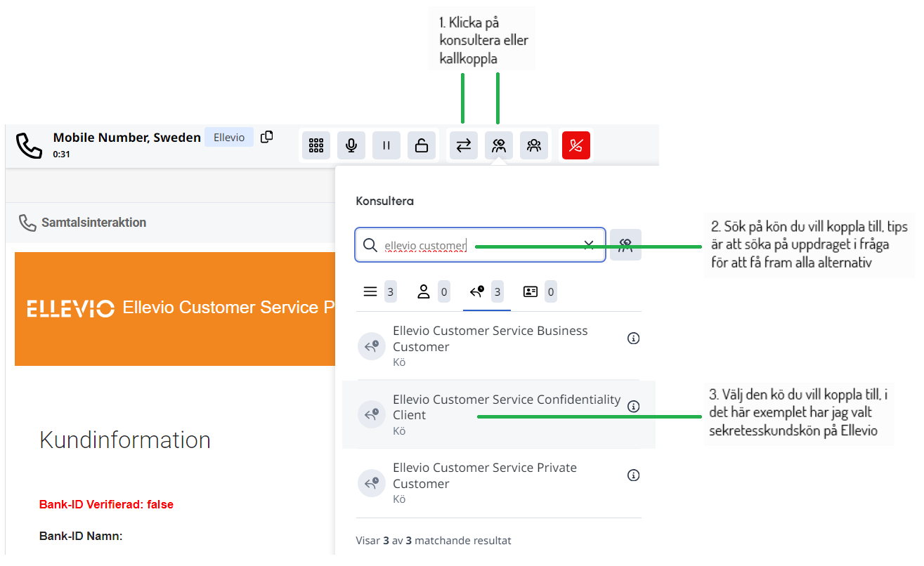Click the blind transfer arrows icon

pos(464,145)
